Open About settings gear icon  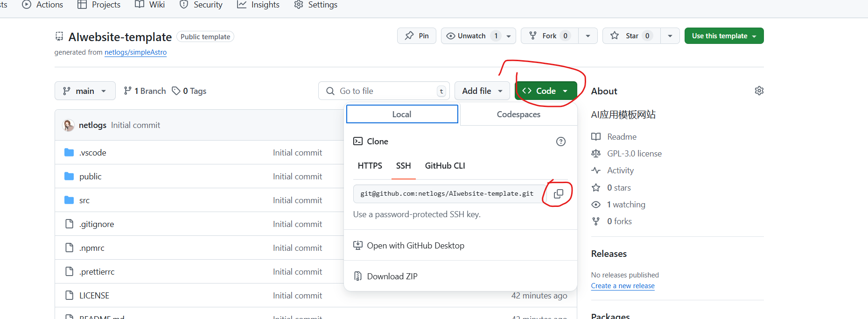pyautogui.click(x=759, y=91)
